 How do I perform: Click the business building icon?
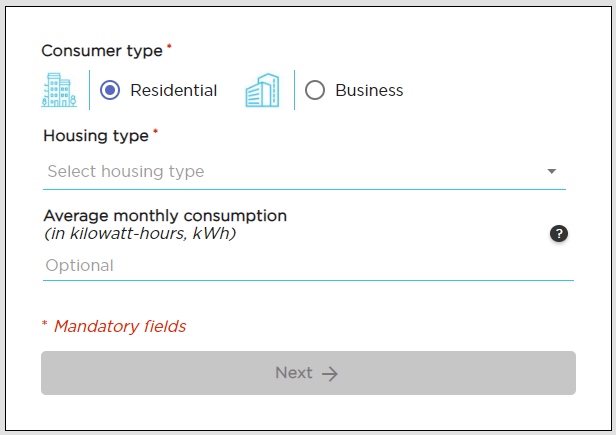point(262,90)
